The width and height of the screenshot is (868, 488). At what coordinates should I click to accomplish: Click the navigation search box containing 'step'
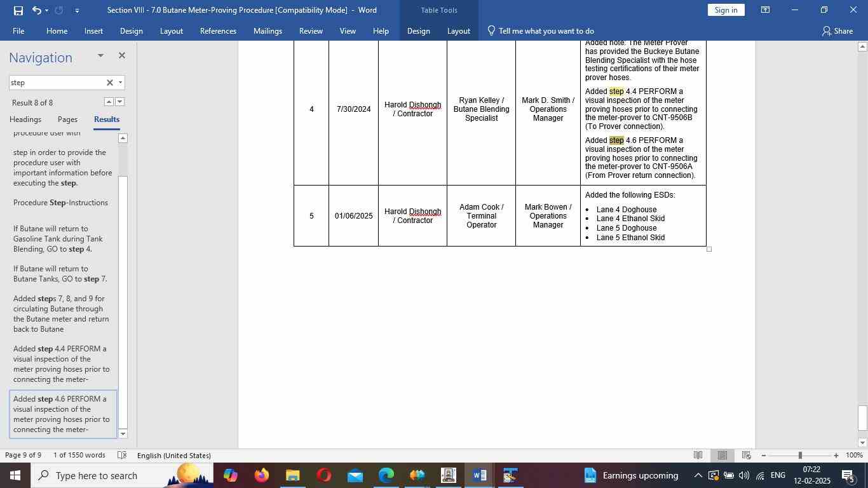[x=56, y=83]
